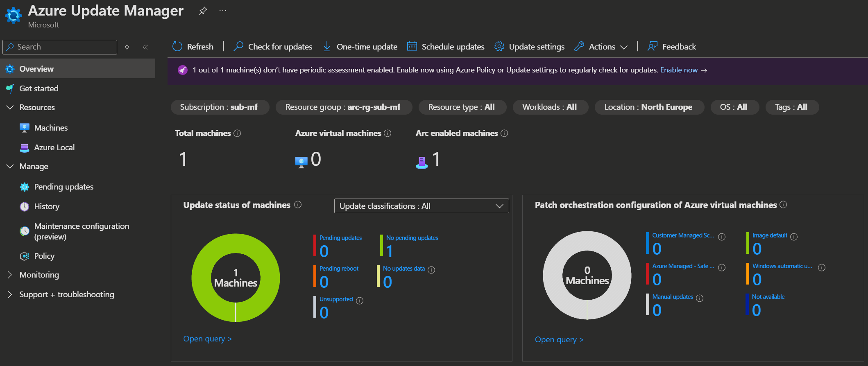Change the Workloads filter
Image resolution: width=868 pixels, height=366 pixels.
[551, 107]
